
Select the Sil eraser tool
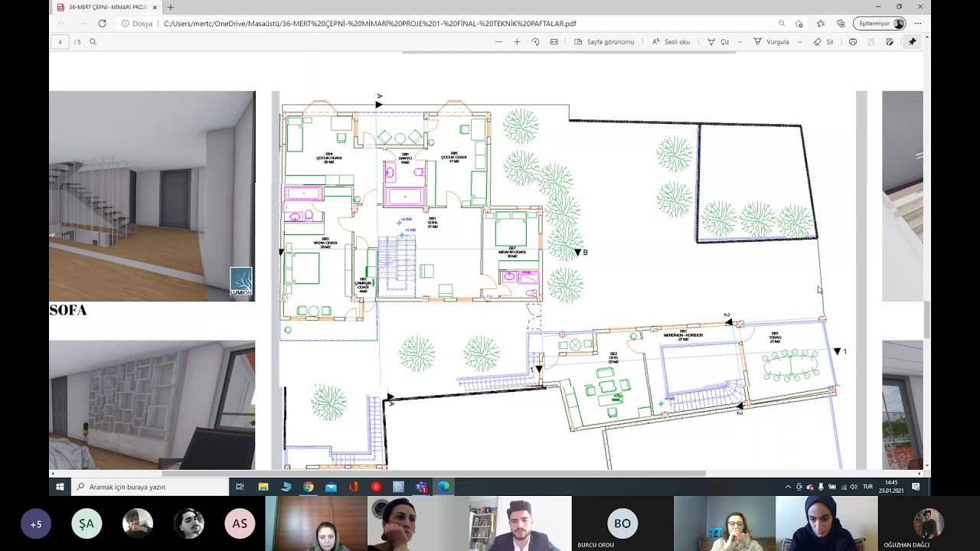point(824,42)
